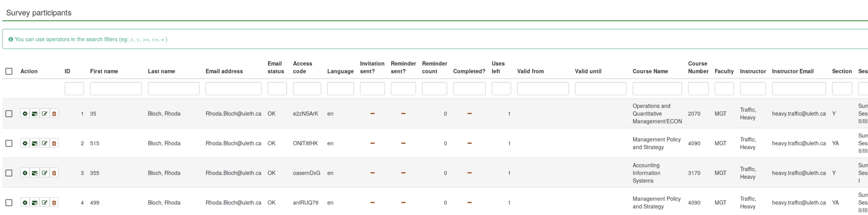The image size is (868, 215).
Task: Sort by Last name column header
Action: pos(161,71)
